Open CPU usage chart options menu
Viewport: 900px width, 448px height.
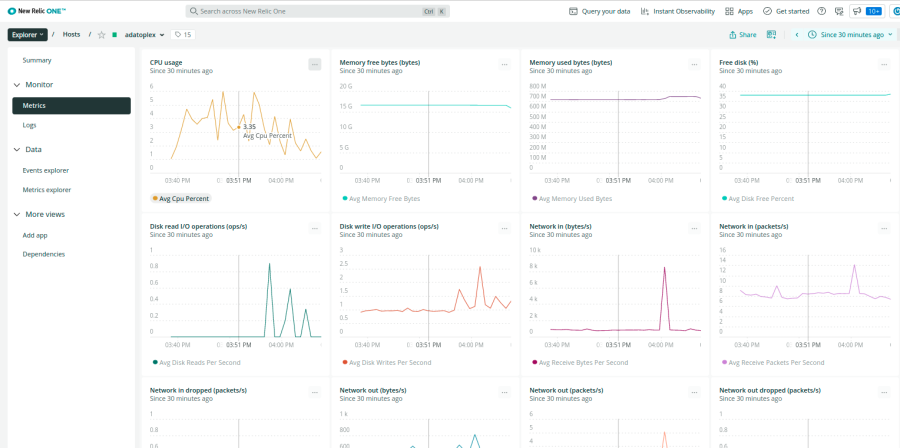pyautogui.click(x=314, y=64)
